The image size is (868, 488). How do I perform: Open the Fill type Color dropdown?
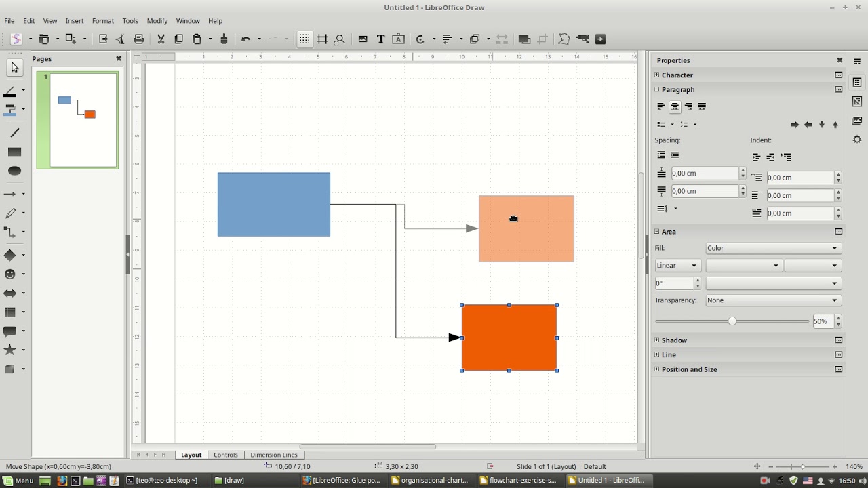(x=774, y=248)
